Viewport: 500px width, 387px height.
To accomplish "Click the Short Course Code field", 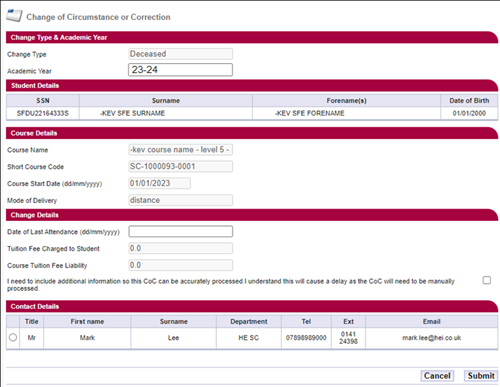I will [x=180, y=166].
